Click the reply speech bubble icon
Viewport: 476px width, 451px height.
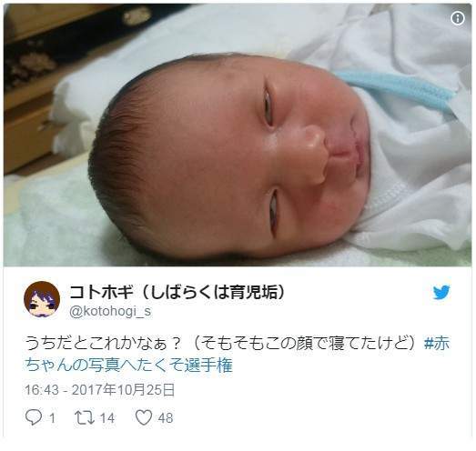[x=33, y=417]
